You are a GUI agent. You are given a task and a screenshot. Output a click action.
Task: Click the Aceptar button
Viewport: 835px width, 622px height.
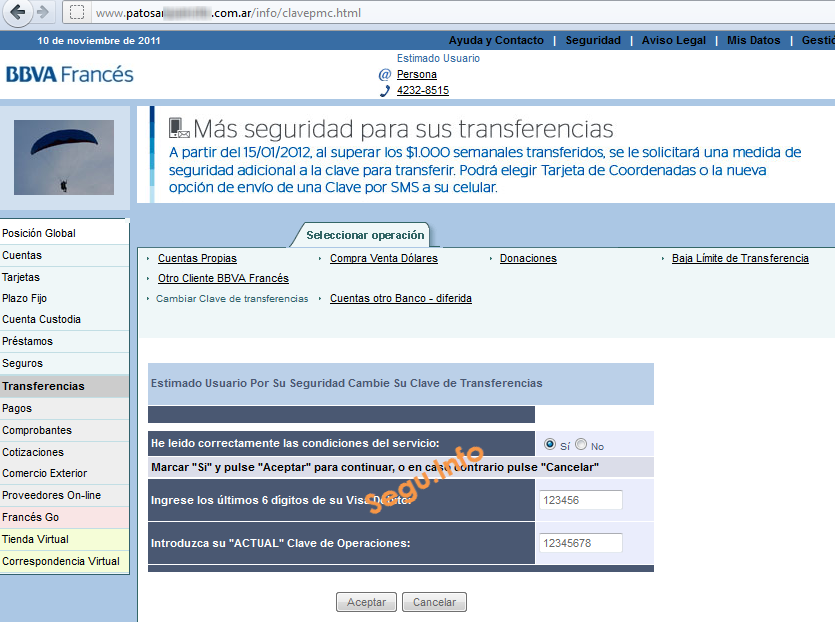tap(366, 602)
